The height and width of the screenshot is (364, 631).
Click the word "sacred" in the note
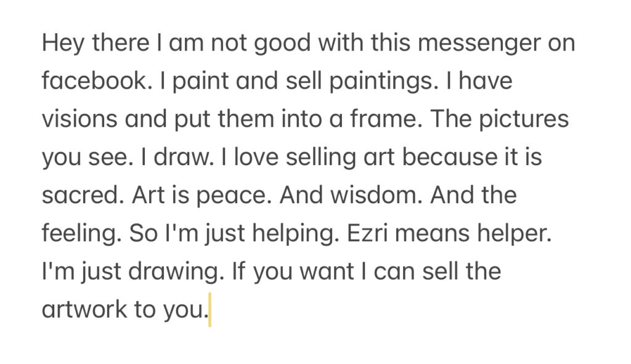[x=79, y=195]
